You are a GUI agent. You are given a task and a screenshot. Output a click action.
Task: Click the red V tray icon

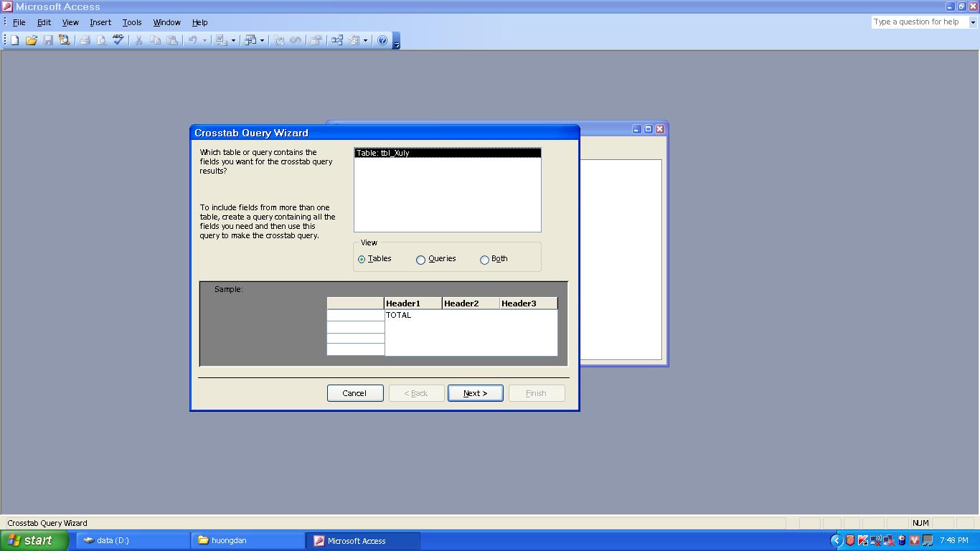click(915, 540)
